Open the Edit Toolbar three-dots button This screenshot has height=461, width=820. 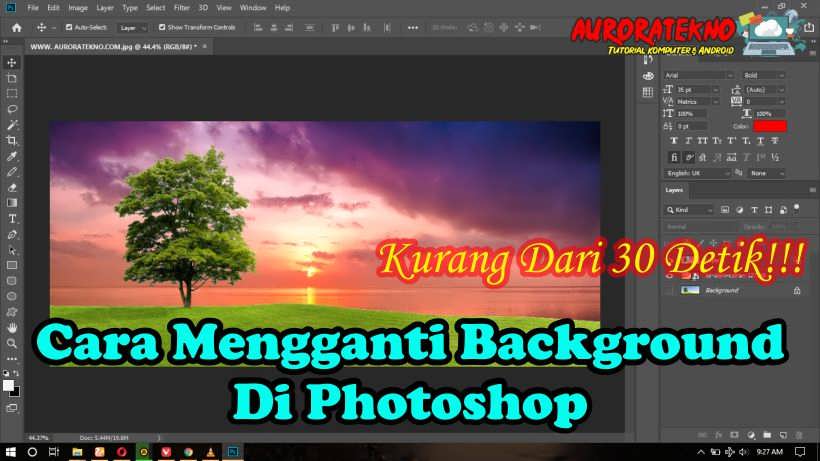[12, 359]
